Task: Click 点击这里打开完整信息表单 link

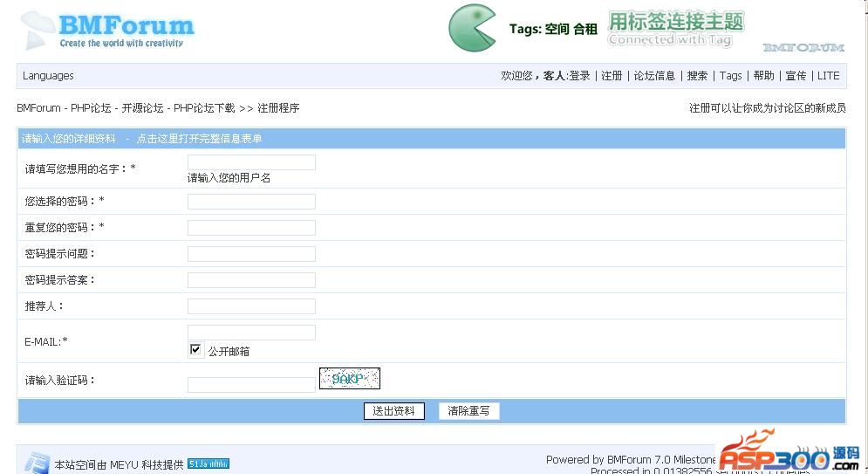Action: coord(199,139)
